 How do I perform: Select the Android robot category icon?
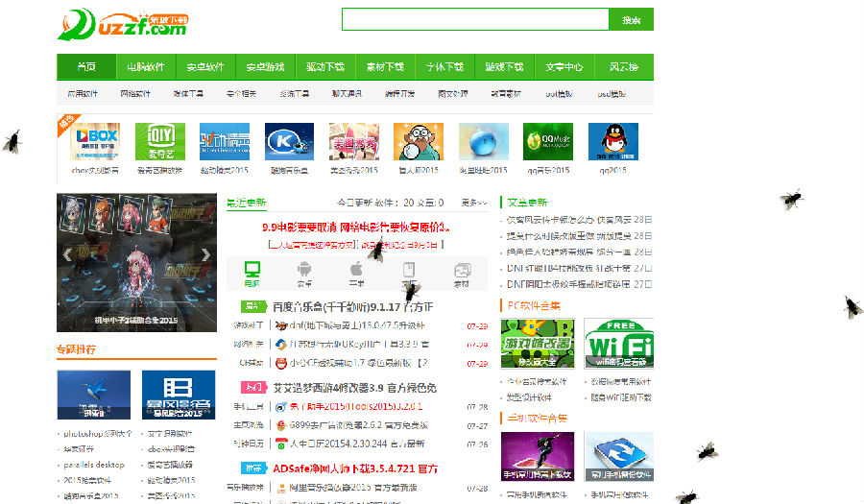pos(304,270)
